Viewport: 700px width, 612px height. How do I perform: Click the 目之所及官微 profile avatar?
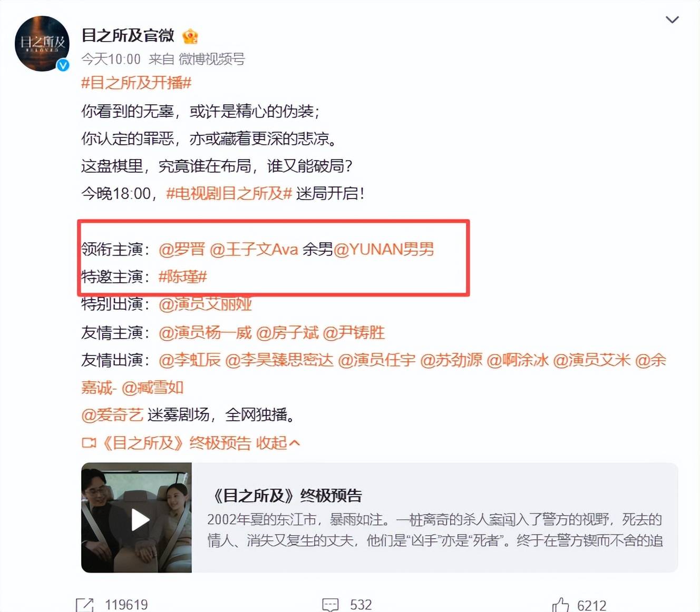pyautogui.click(x=42, y=44)
